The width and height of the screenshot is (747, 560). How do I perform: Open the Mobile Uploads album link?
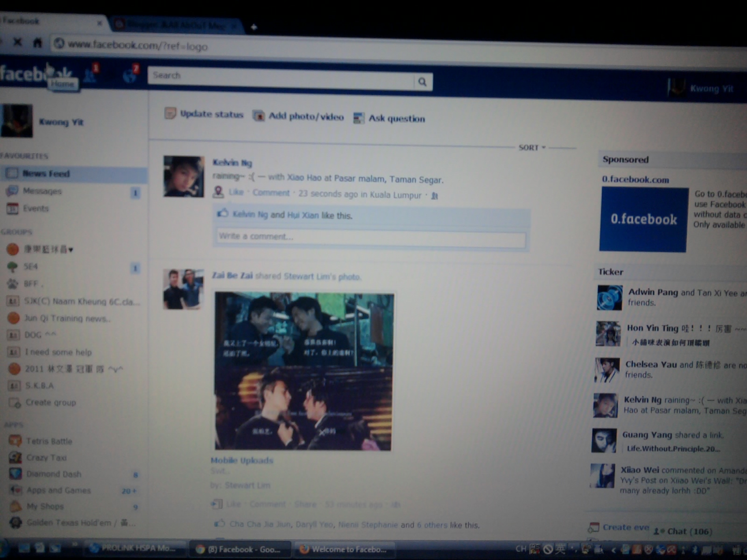point(242,460)
